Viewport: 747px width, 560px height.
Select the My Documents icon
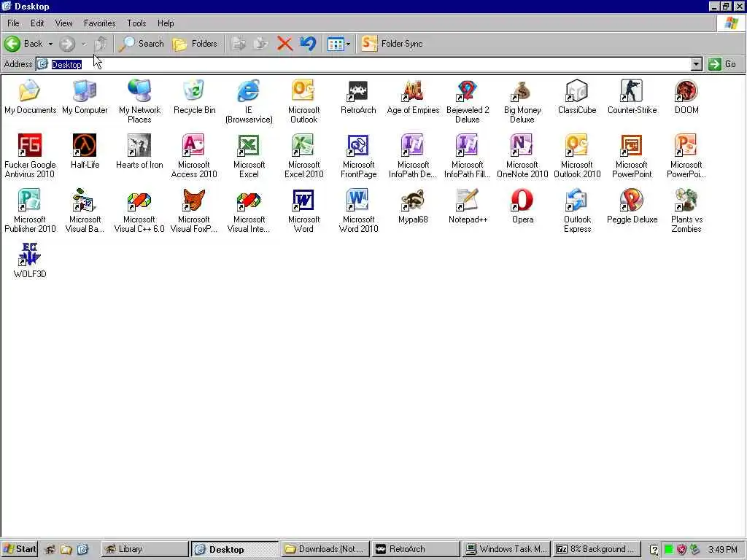pyautogui.click(x=30, y=97)
